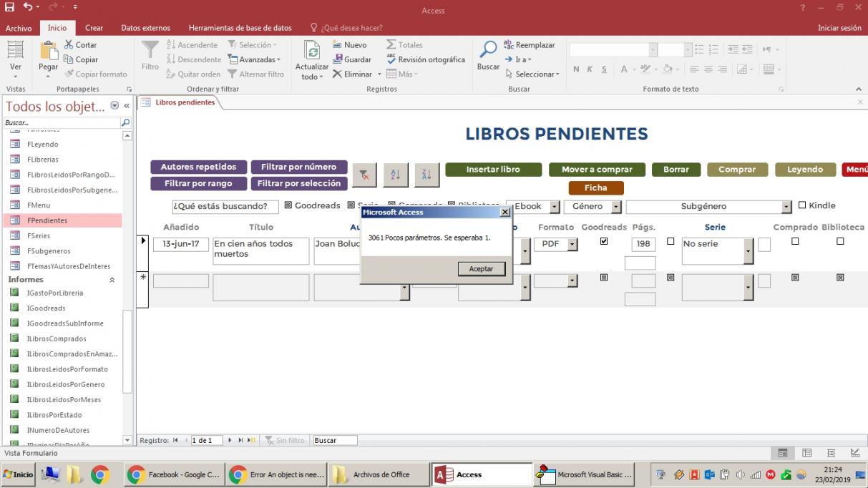Click the Avanzadas filter options
The height and width of the screenshot is (488, 868).
[254, 59]
